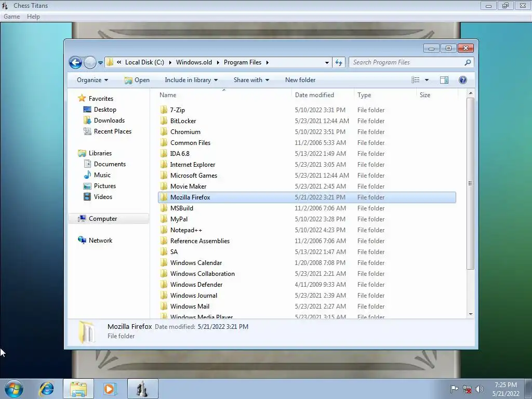Open the view options dropdown arrow
Viewport: 532px width, 399px height.
click(x=427, y=80)
